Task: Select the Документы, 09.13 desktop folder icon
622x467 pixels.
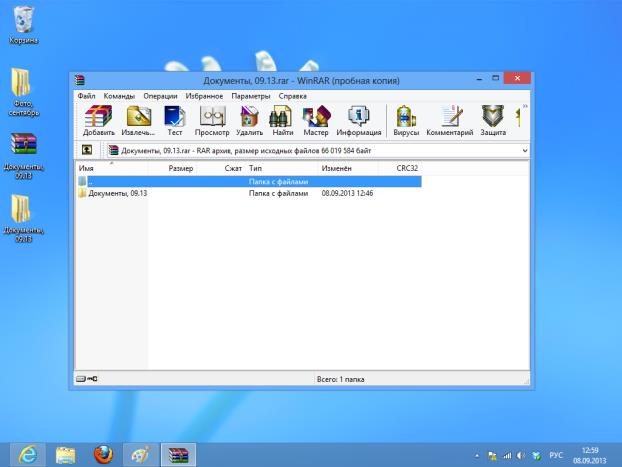Action: [x=23, y=218]
